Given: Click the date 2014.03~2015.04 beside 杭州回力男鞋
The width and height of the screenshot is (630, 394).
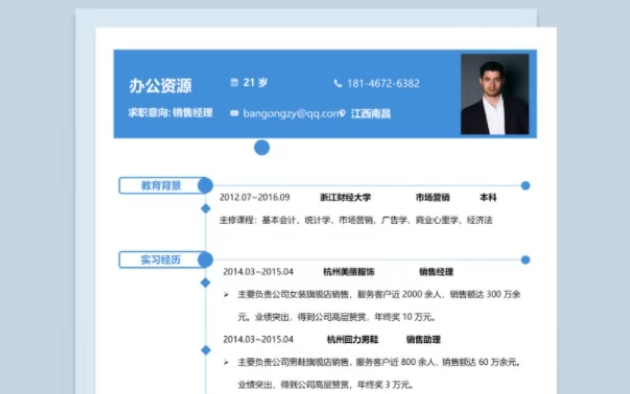Looking at the screenshot, I should coord(258,339).
